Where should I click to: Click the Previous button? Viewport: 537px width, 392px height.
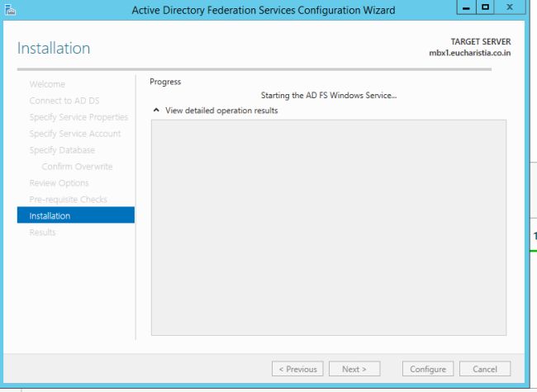[297, 369]
